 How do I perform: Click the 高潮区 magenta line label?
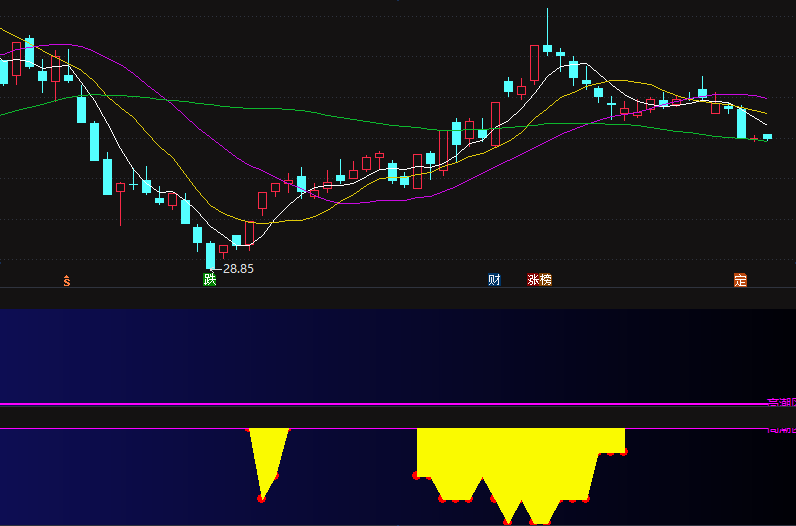click(781, 403)
